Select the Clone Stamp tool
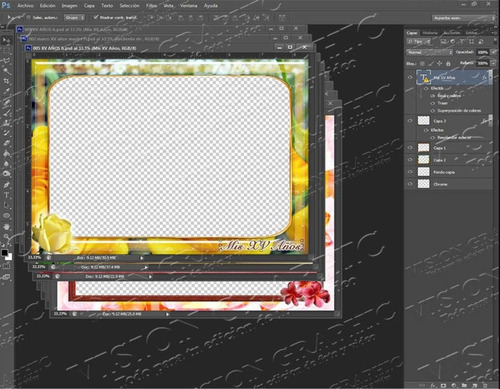500x389 pixels. [x=6, y=123]
